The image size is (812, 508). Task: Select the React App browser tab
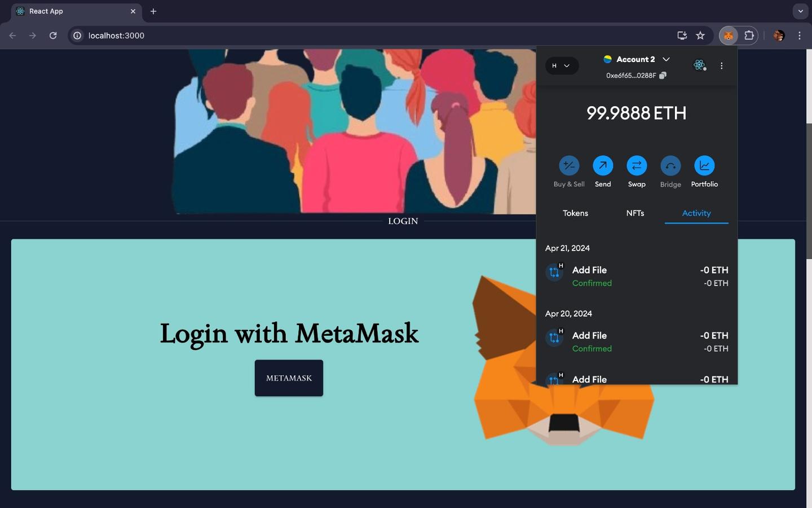(77, 12)
